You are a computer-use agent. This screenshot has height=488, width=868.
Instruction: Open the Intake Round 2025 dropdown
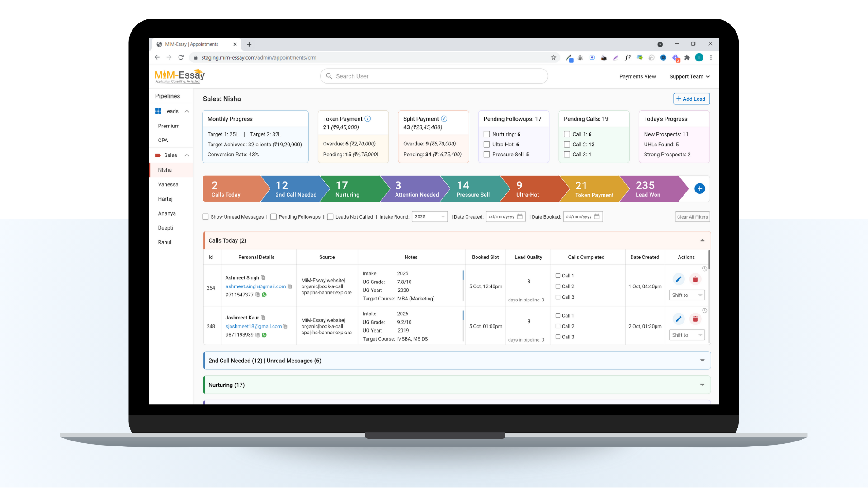429,217
